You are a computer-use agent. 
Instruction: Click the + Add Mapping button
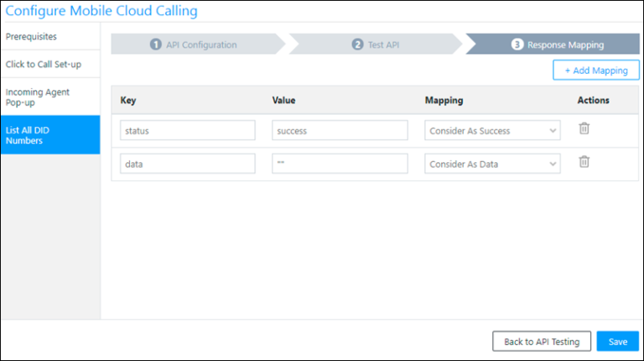tap(595, 71)
